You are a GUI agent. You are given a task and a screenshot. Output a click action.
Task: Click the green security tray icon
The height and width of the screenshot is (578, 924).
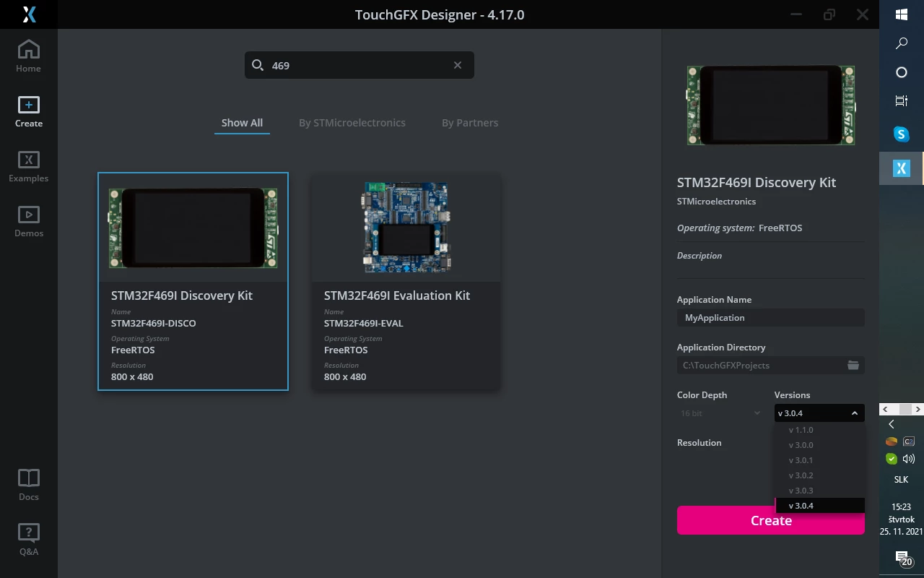(892, 459)
